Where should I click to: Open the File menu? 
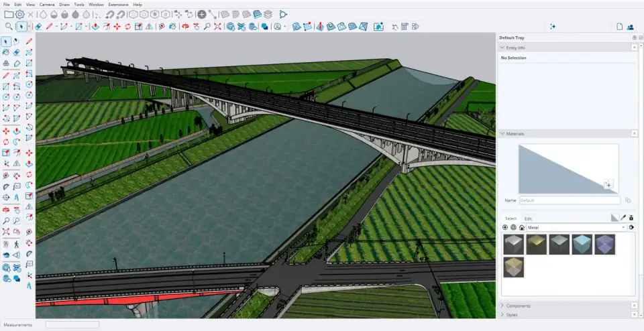[x=6, y=5]
